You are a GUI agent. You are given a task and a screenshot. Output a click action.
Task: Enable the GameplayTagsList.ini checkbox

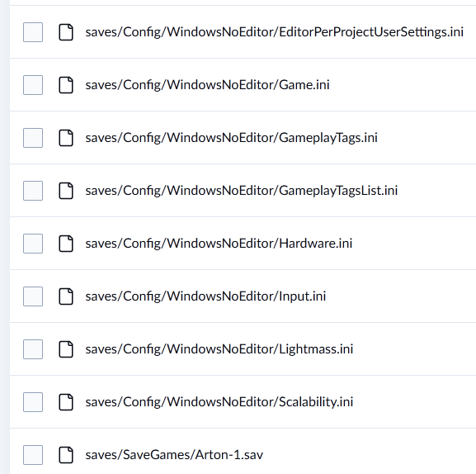tap(33, 191)
